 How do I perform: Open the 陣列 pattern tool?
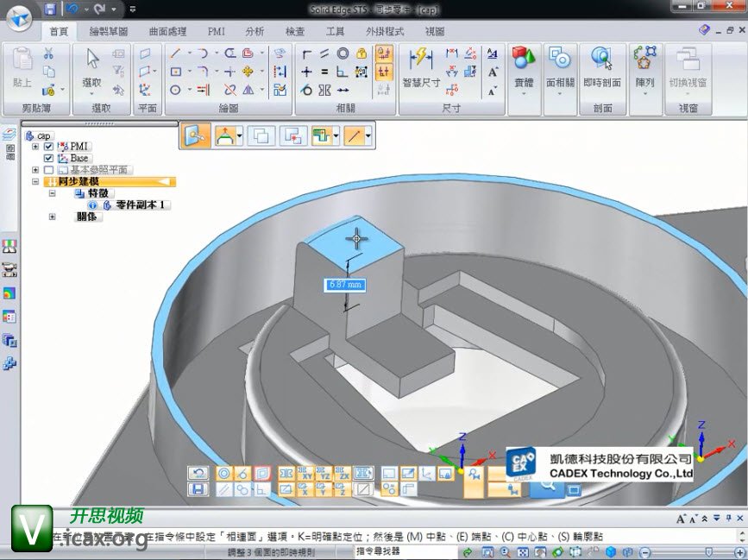[645, 68]
